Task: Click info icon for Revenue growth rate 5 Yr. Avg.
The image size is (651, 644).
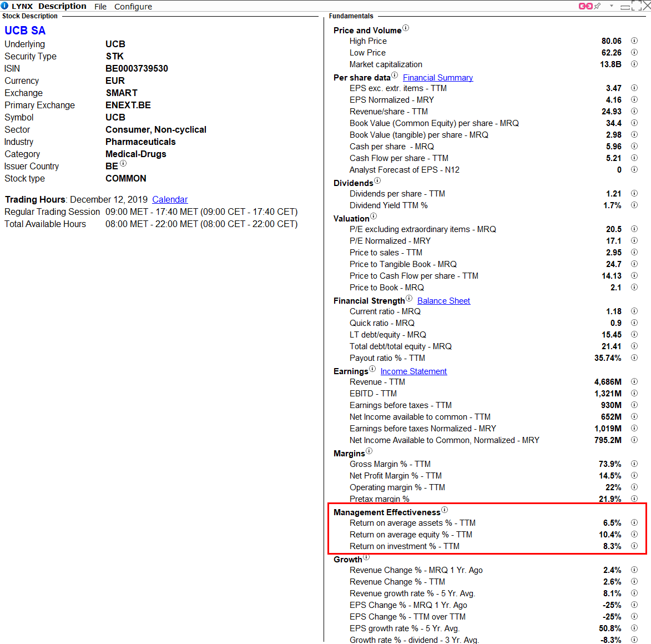Action: point(634,593)
